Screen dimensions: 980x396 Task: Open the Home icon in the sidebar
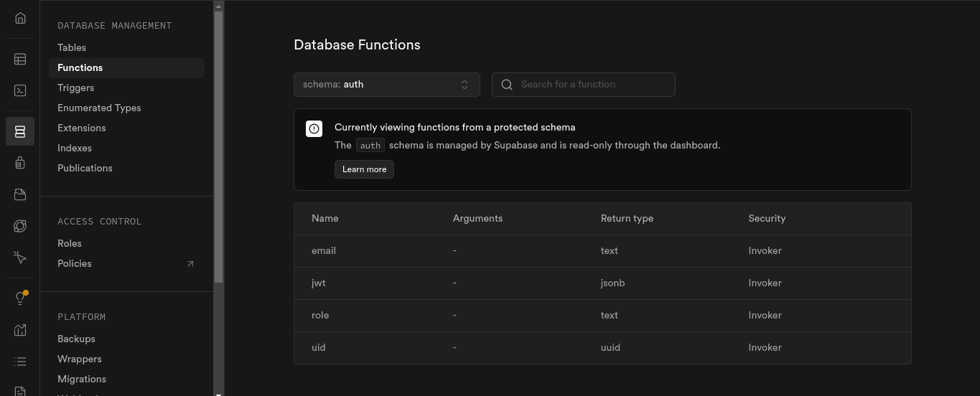(x=20, y=18)
